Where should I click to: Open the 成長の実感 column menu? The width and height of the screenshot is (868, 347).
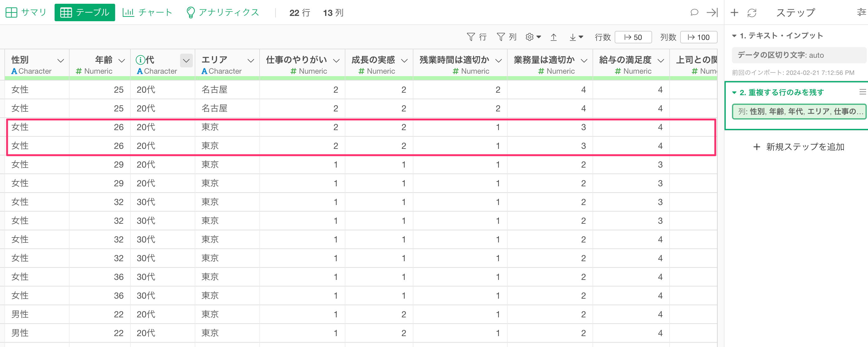coord(404,61)
